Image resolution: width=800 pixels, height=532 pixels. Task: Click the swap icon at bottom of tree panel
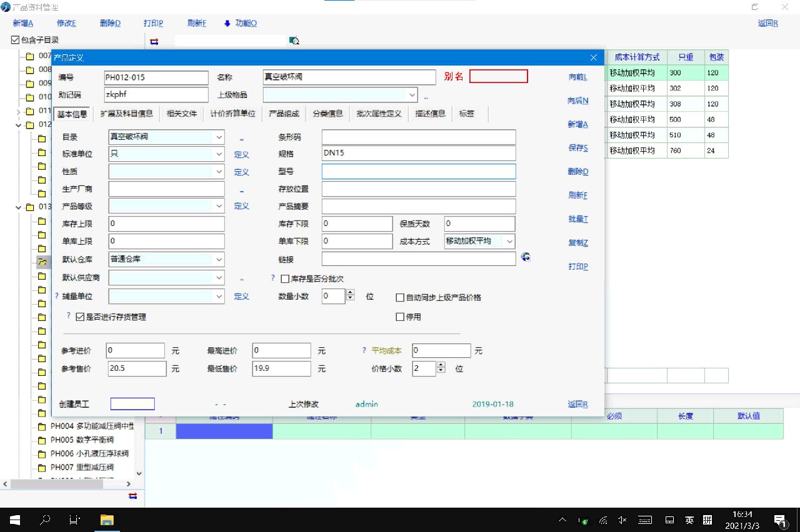coord(132,495)
